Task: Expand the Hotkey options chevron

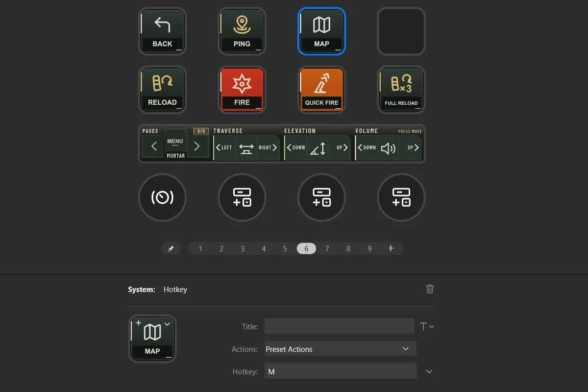Action: (429, 372)
